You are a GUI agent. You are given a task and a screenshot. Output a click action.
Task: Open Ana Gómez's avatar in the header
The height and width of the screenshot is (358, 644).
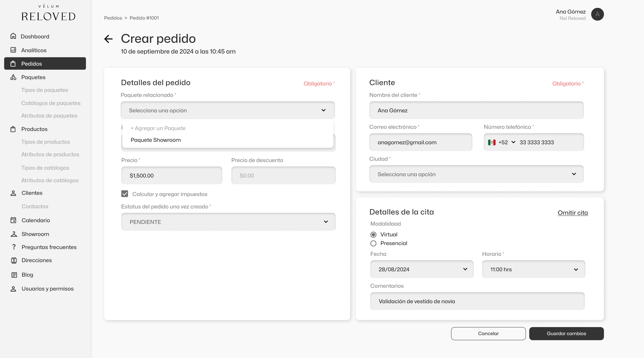[598, 14]
